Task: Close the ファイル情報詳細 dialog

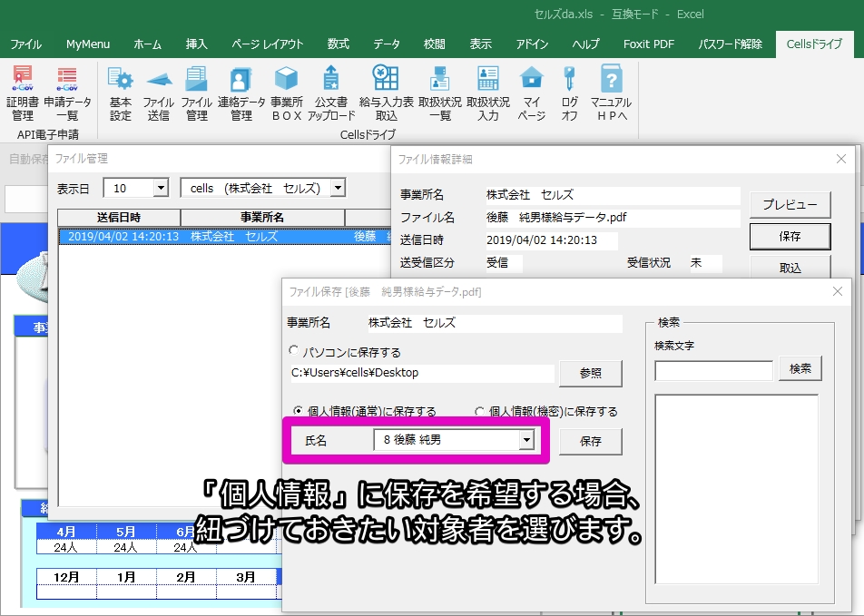Action: click(840, 160)
